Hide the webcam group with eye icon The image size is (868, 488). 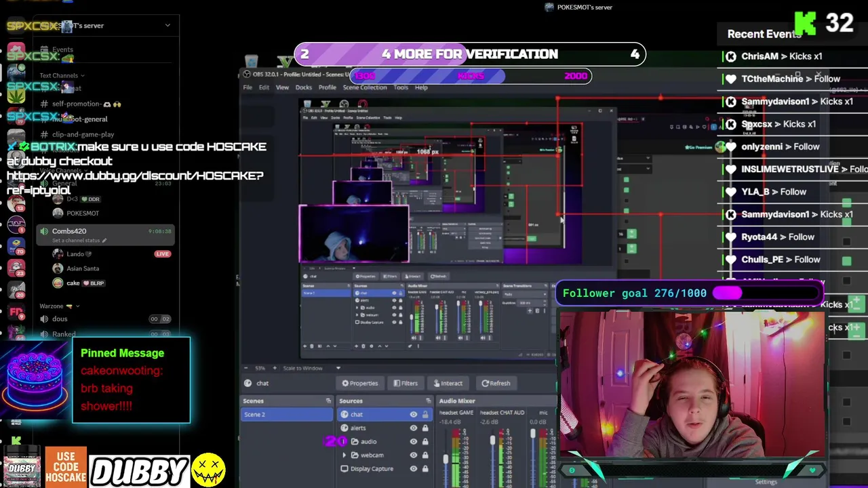[x=413, y=455]
